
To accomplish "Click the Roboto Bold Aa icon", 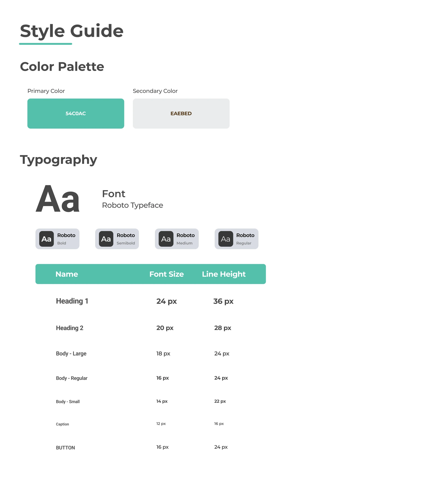I will click(46, 239).
